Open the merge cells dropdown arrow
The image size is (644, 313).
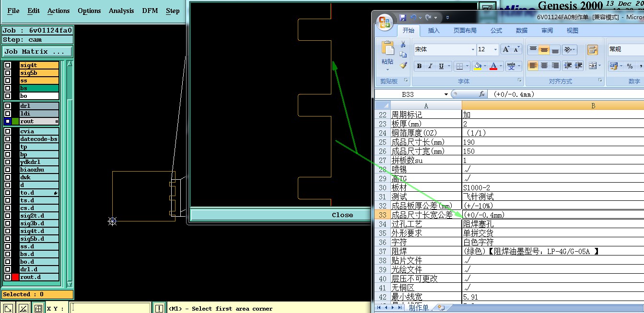(599, 66)
